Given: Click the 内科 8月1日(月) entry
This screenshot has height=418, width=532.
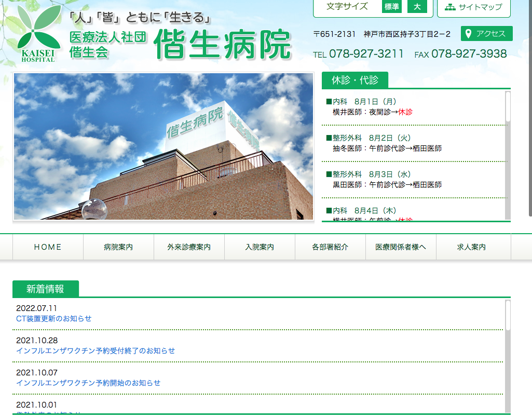Looking at the screenshot, I should (x=362, y=102).
